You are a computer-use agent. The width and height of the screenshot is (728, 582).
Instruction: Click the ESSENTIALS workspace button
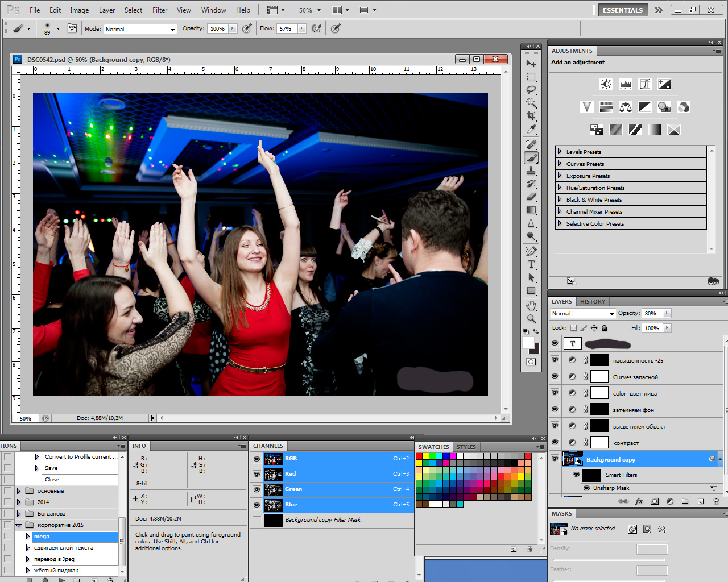click(622, 10)
